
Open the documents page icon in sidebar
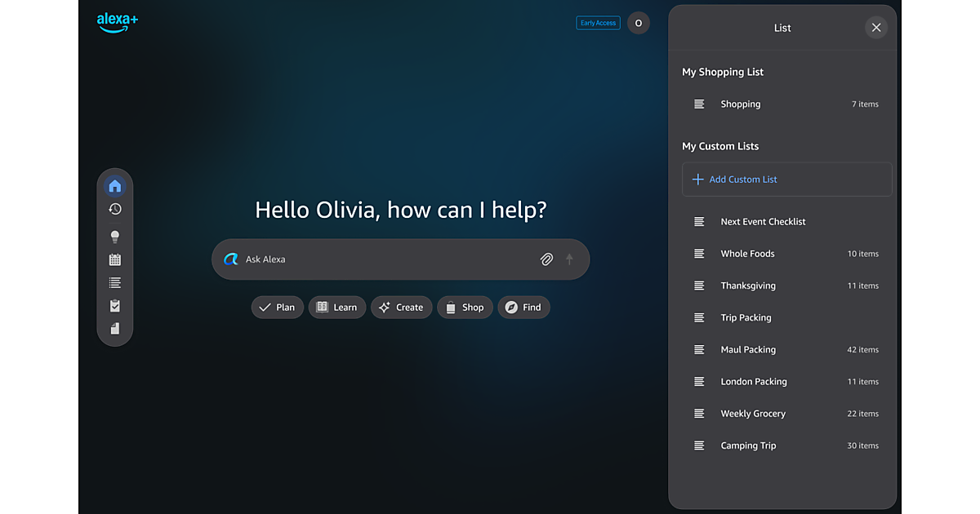coord(115,329)
